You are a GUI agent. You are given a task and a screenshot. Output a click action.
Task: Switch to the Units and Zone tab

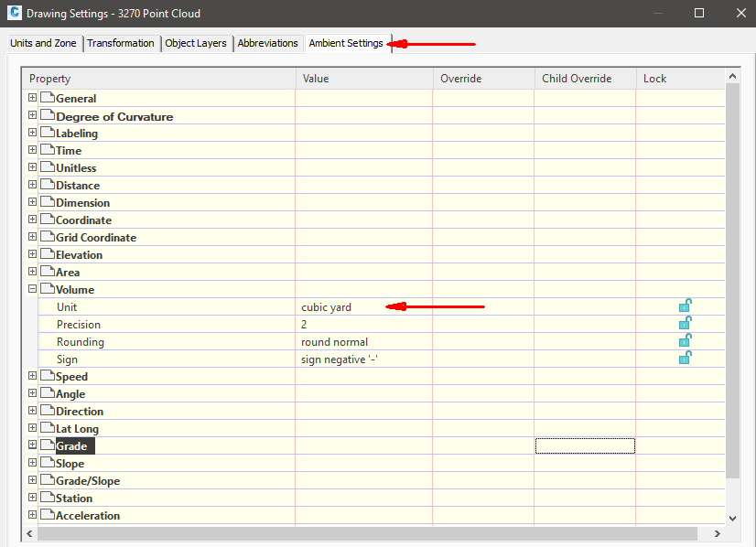pyautogui.click(x=43, y=43)
